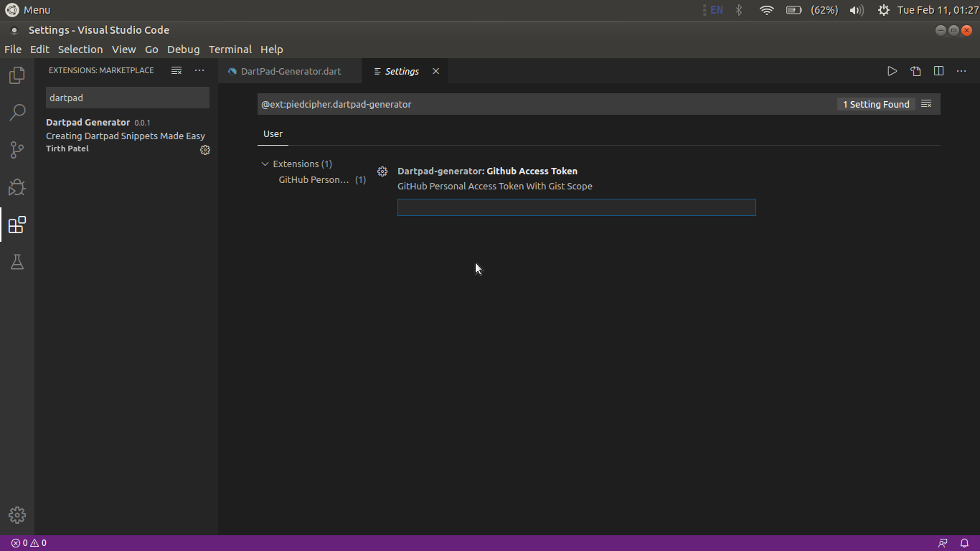Select the User settings scope tab
The width and height of the screenshot is (980, 551).
[x=273, y=134]
